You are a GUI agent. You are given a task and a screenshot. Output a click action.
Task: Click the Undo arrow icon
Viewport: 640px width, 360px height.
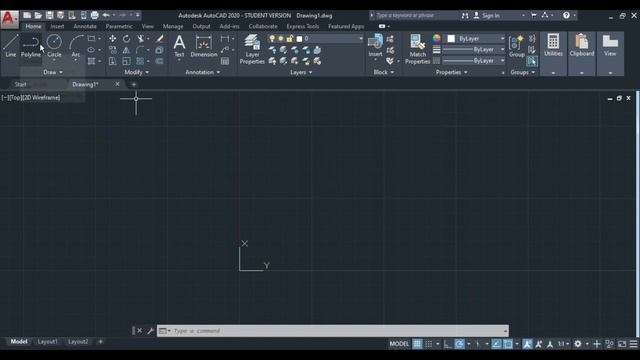(106, 16)
